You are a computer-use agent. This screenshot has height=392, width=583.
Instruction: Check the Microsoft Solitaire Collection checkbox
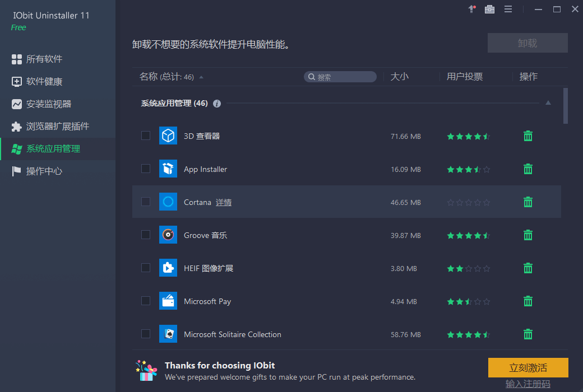pyautogui.click(x=146, y=334)
